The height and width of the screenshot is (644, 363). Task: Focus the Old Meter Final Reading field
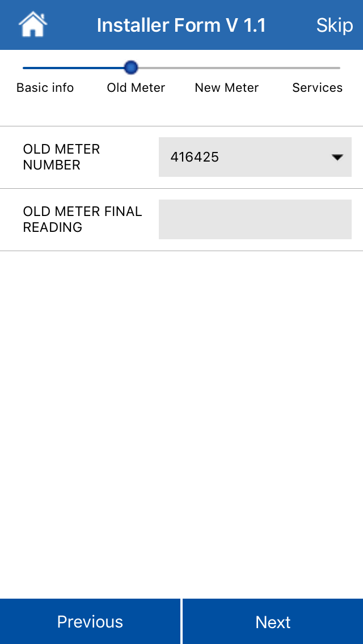coord(255,219)
